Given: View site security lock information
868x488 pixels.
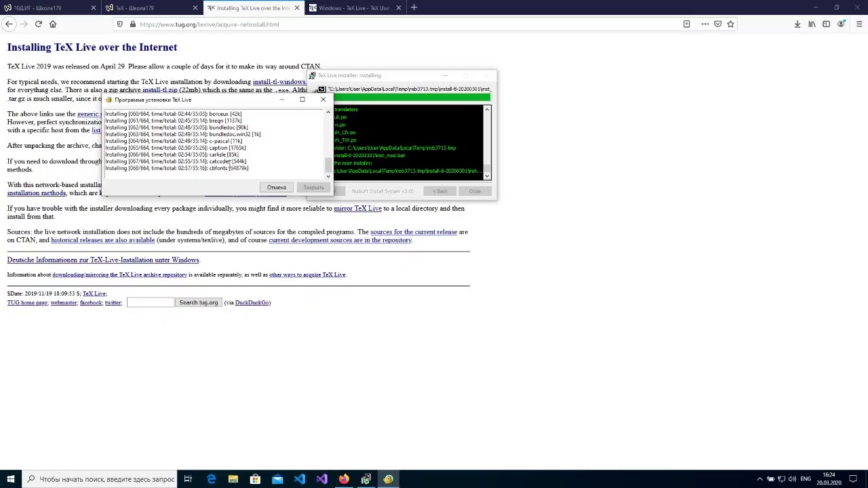Looking at the screenshot, I should click(132, 24).
